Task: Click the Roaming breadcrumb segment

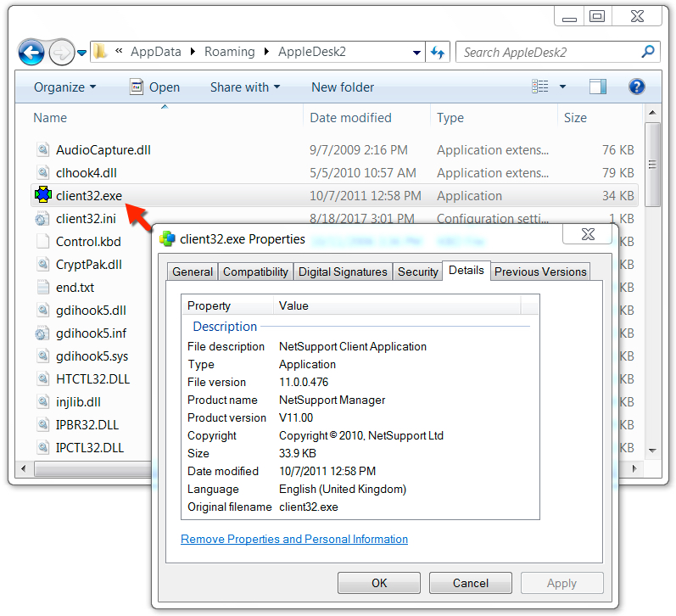Action: pyautogui.click(x=229, y=52)
